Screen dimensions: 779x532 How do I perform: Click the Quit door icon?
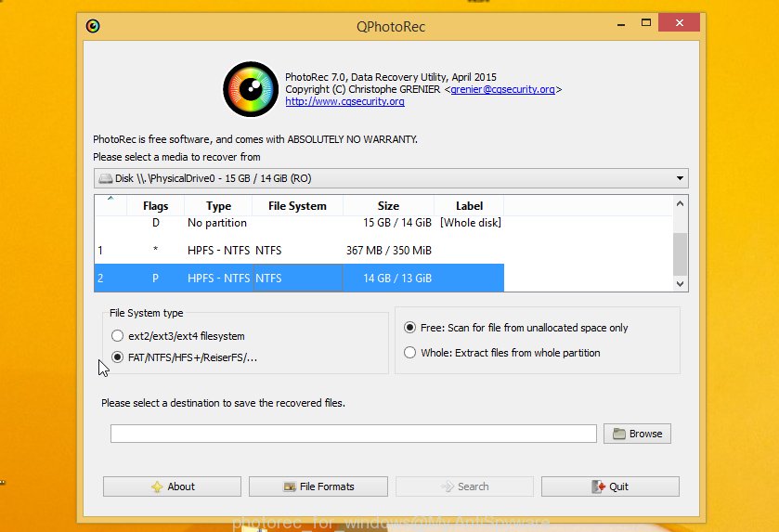click(598, 487)
